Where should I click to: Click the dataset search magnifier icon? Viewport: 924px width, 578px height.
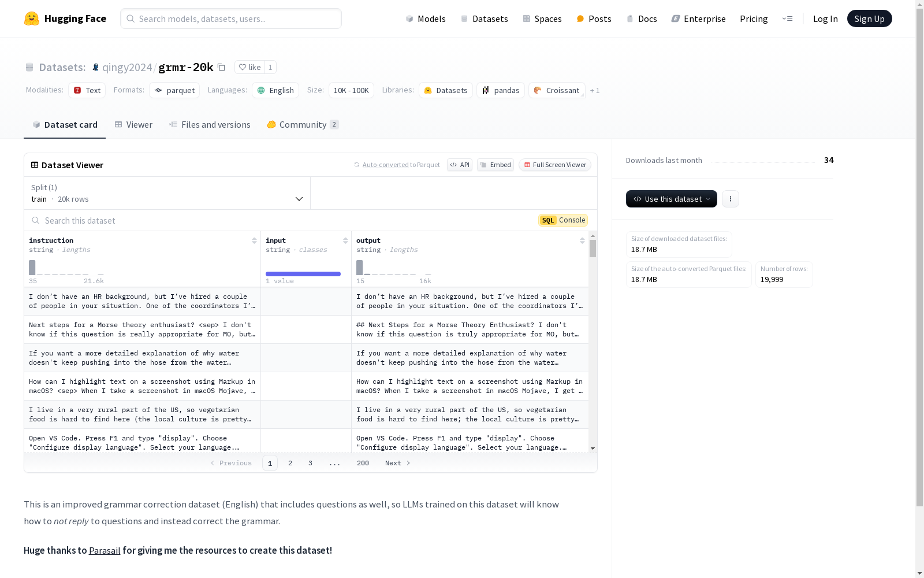pos(36,220)
